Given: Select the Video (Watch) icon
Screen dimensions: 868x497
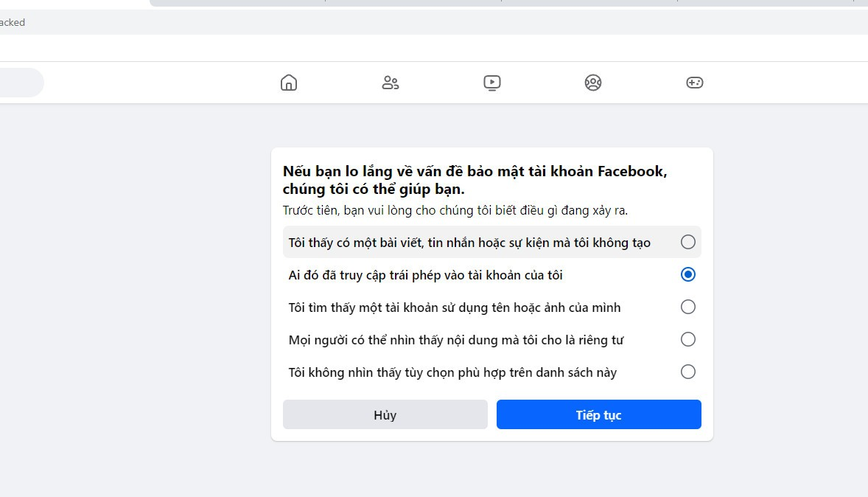Looking at the screenshot, I should (x=491, y=82).
